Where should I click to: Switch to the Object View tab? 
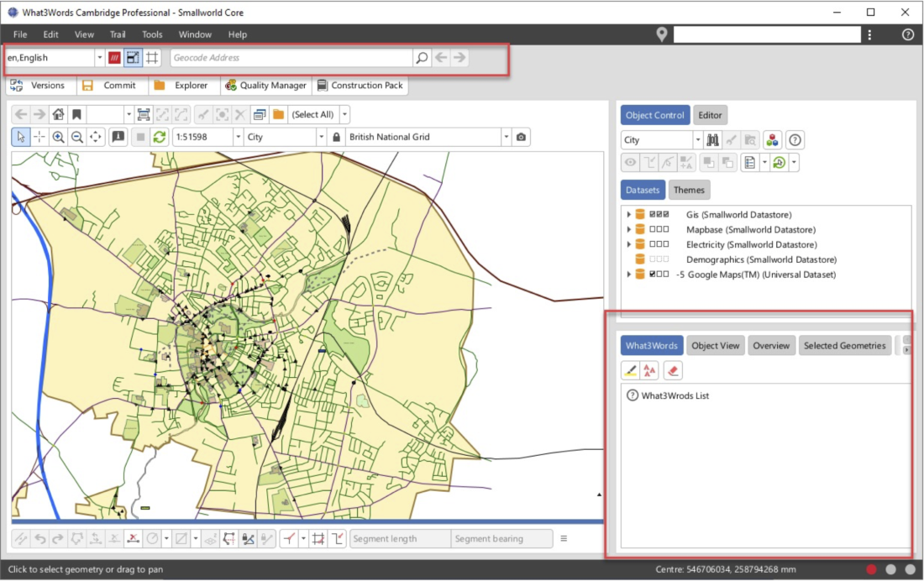tap(716, 346)
